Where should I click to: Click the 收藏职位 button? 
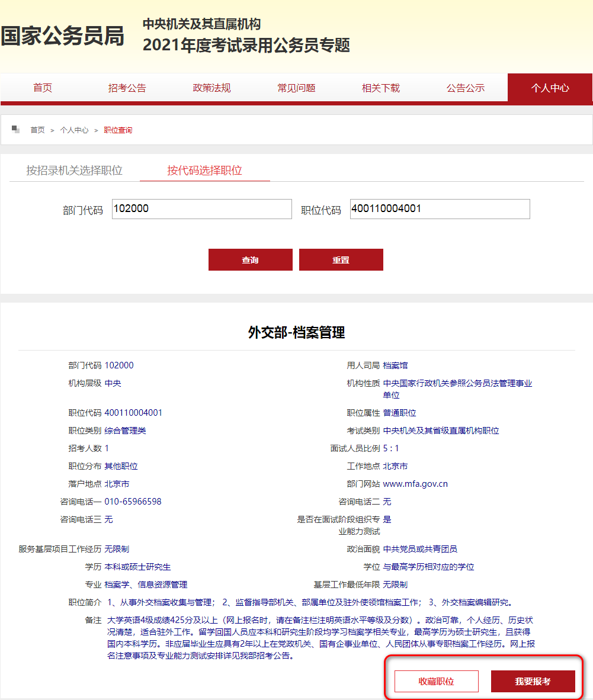437,681
